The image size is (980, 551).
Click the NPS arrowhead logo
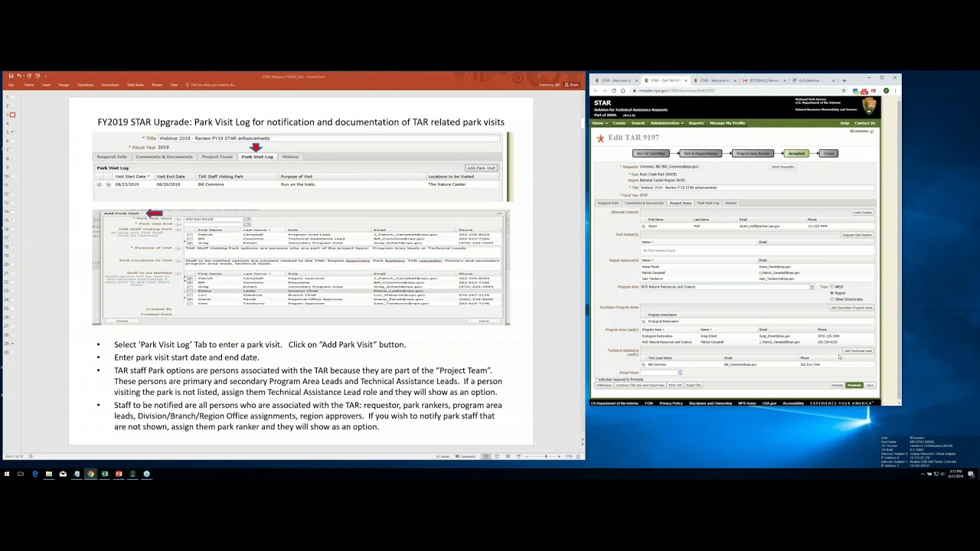[x=869, y=106]
